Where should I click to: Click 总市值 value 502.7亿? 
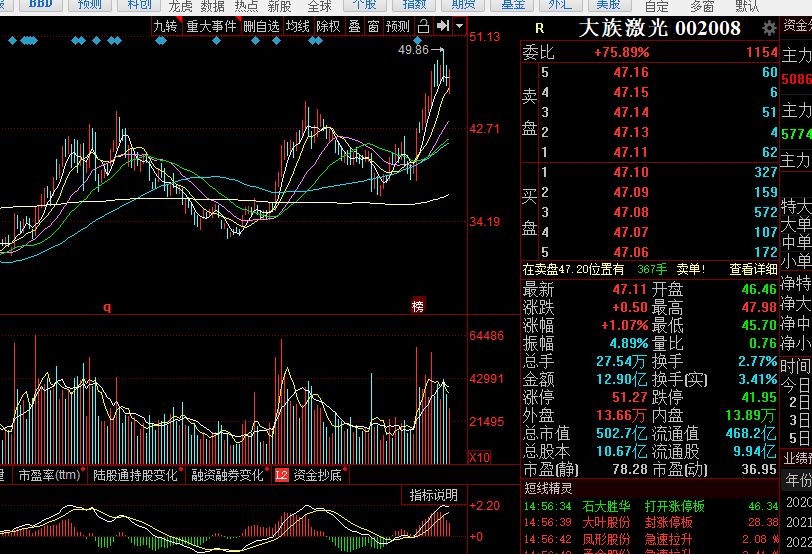[x=621, y=433]
